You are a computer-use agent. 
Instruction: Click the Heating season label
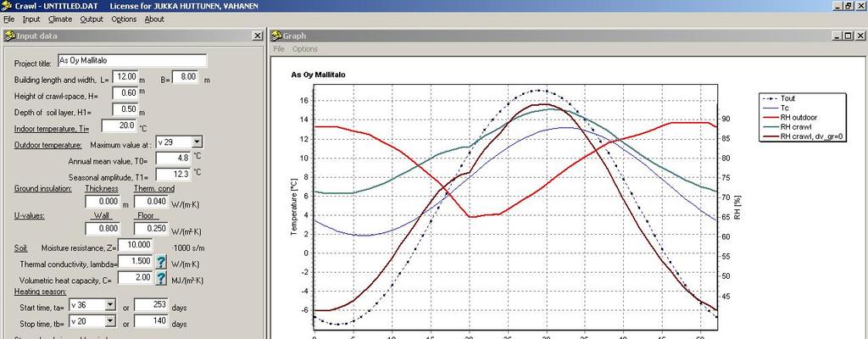[40, 292]
